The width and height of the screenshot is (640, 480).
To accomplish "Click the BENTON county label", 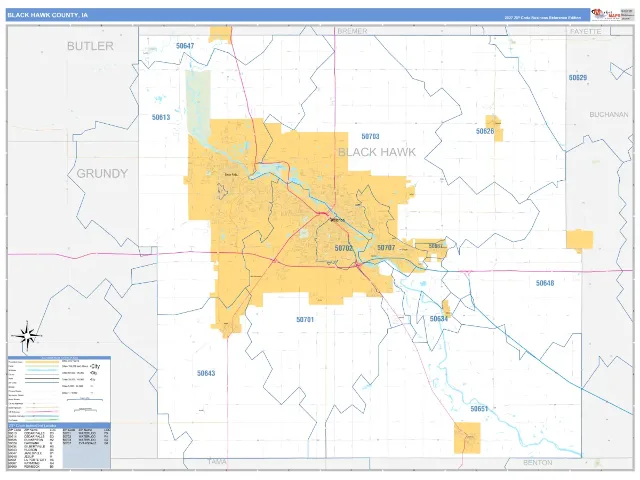I will coord(538,462).
